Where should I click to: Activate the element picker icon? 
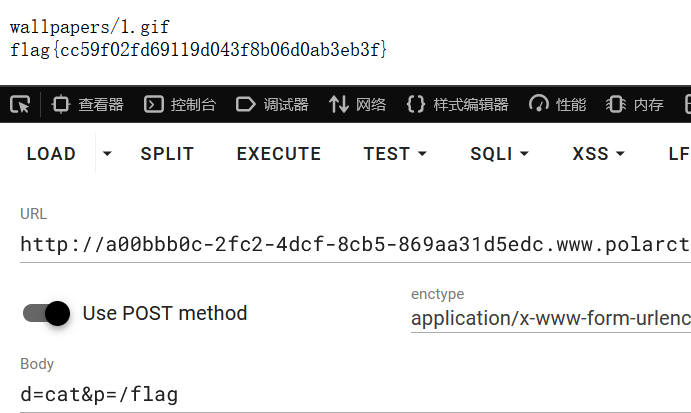[x=20, y=104]
